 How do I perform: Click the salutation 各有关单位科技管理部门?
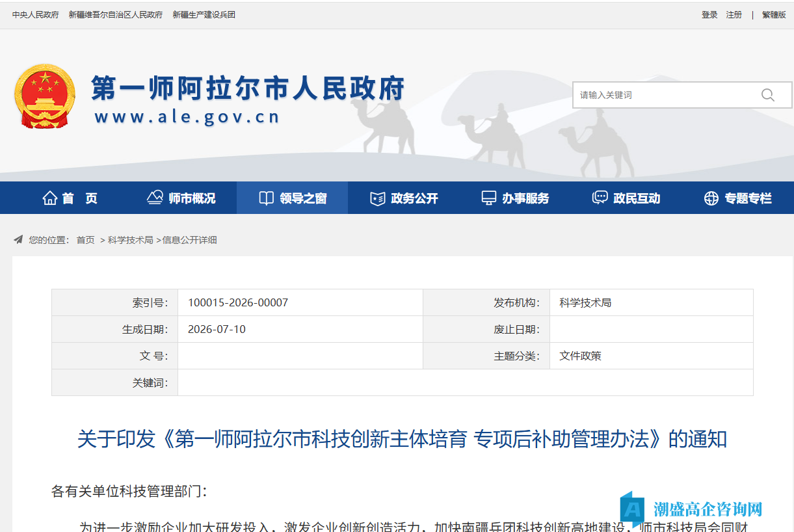[x=129, y=491]
